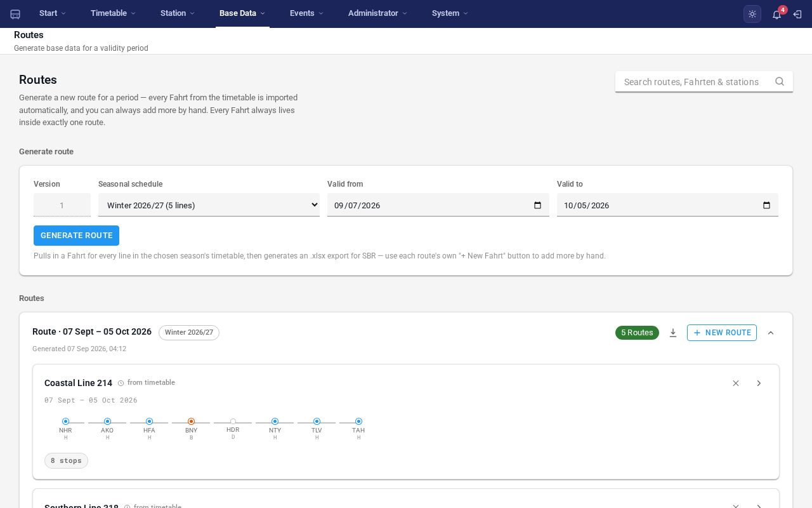
Task: Select the empty HDR stop marker
Action: point(233,422)
